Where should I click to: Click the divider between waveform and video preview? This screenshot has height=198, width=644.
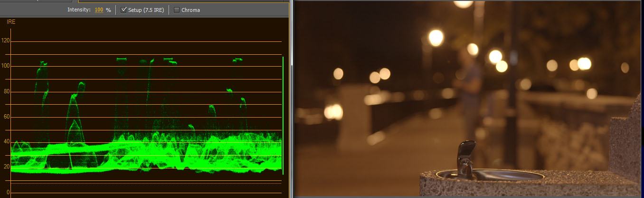pos(291,100)
